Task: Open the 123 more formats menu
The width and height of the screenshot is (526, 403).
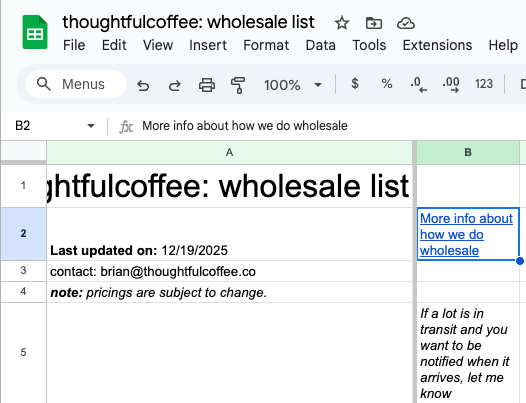Action: pos(483,84)
